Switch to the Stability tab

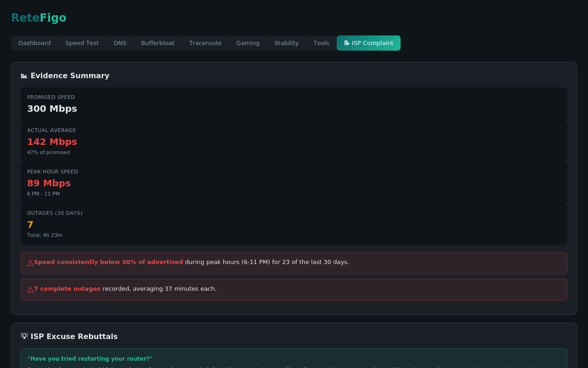coord(286,43)
